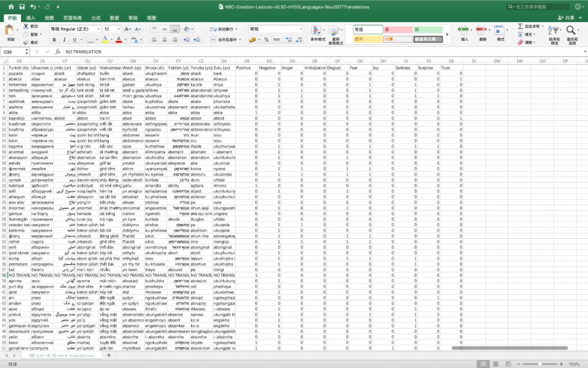
Task: Undo the last action with the curved arrow
Action: (x=33, y=7)
